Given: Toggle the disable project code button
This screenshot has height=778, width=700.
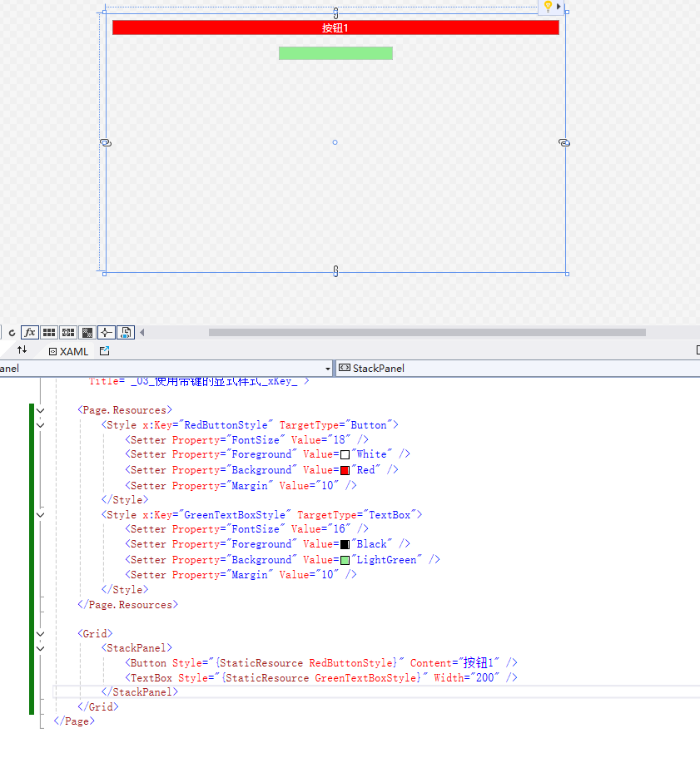Looking at the screenshot, I should pos(126,333).
